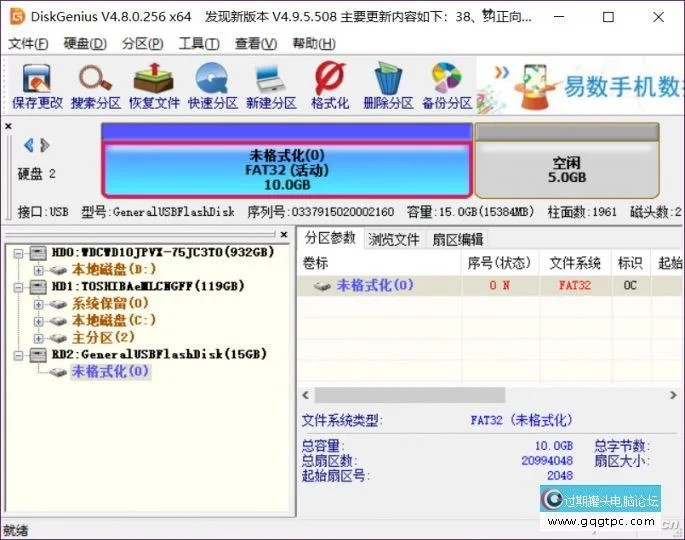Click the 文件系统 column header
Image resolution: width=685 pixels, height=540 pixels.
(x=575, y=263)
